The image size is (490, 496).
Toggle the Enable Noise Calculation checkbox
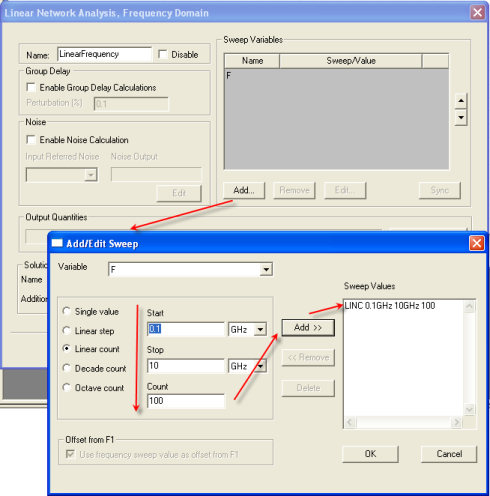[x=31, y=139]
